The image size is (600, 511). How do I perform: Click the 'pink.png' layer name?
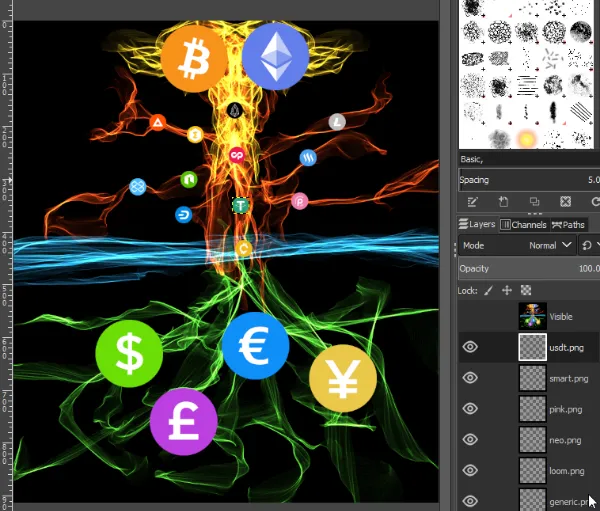pos(566,410)
